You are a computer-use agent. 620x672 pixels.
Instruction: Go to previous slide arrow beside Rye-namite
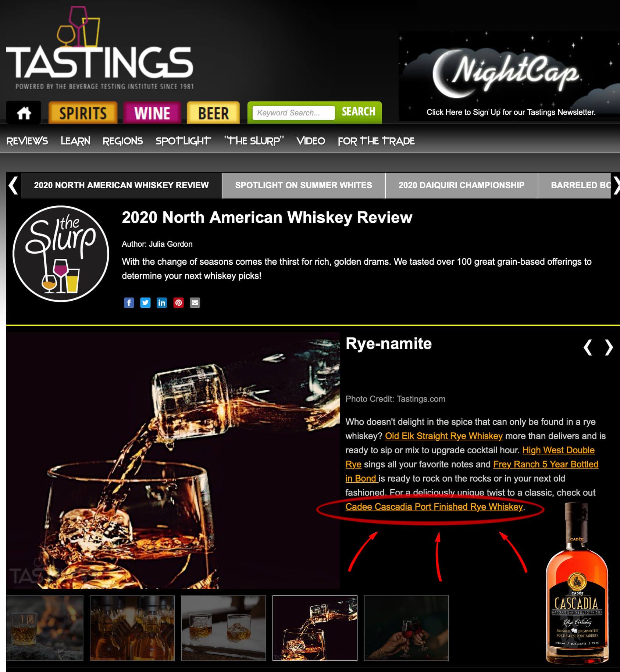pos(588,347)
